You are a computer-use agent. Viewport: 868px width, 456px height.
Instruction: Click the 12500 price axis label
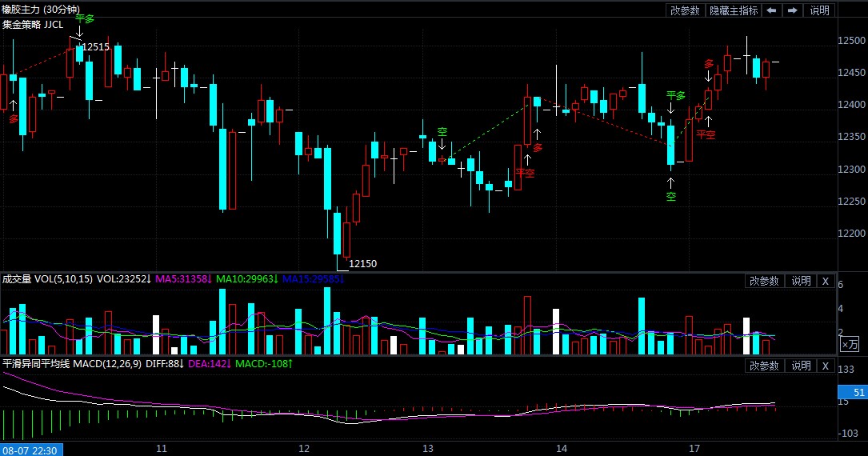[x=851, y=40]
